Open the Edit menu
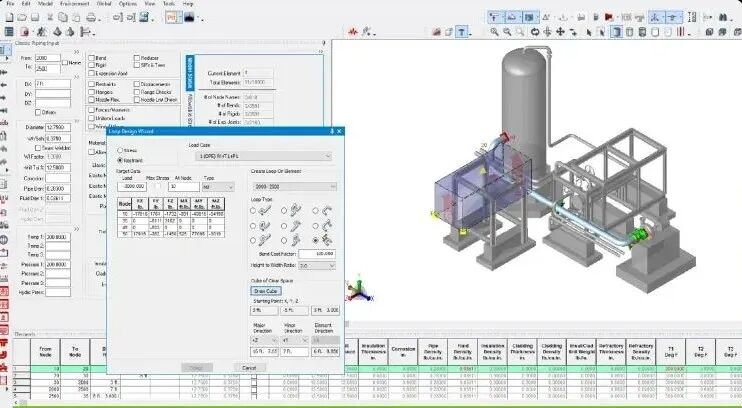The width and height of the screenshot is (742, 408). point(26,3)
